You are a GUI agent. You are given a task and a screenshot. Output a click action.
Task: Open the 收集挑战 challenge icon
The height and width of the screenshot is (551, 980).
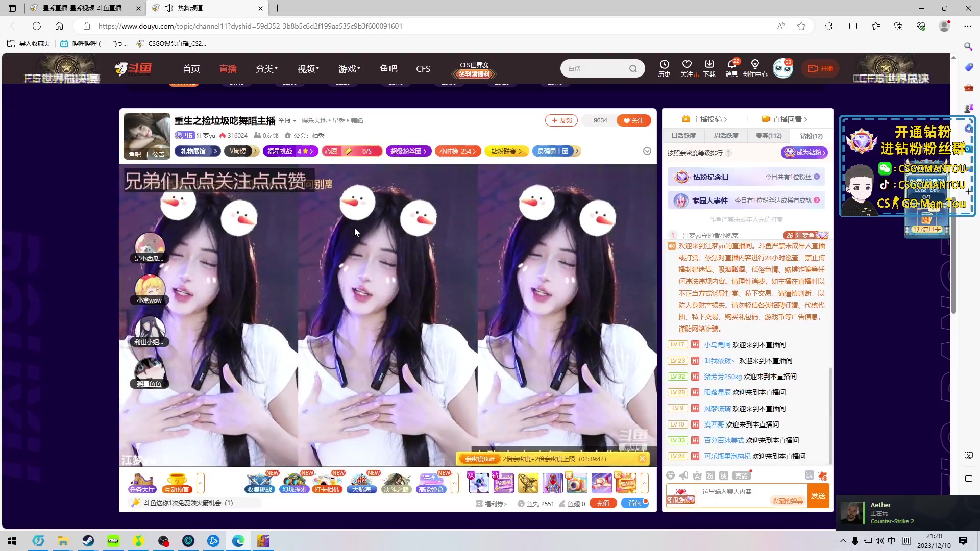click(x=260, y=483)
